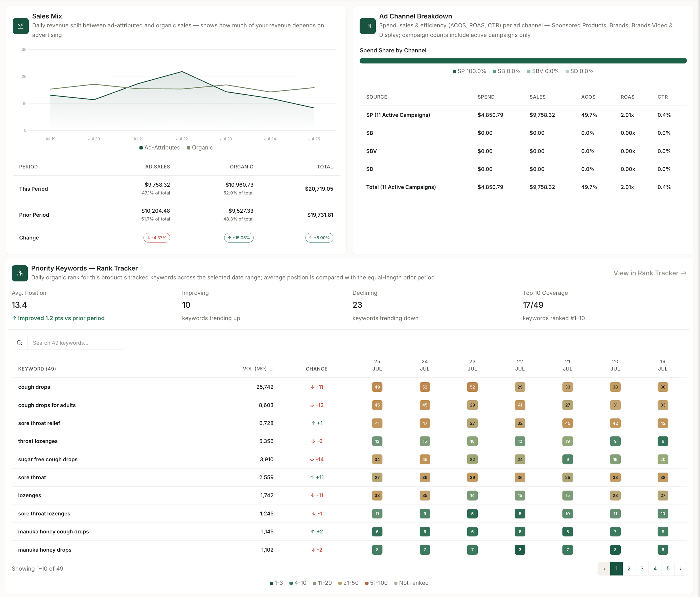Click the search magnifier icon
Image resolution: width=700 pixels, height=597 pixels.
coord(20,343)
